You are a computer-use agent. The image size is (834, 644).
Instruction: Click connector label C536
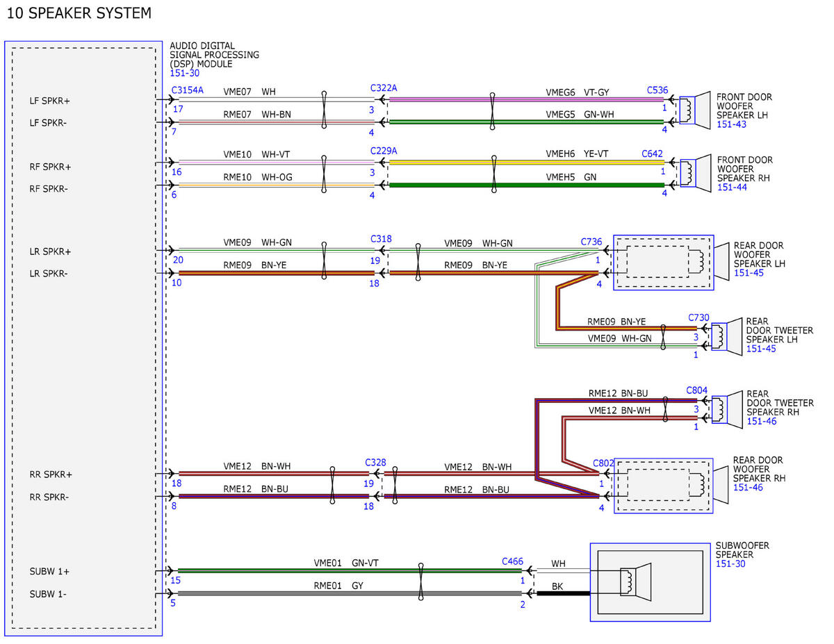(657, 90)
